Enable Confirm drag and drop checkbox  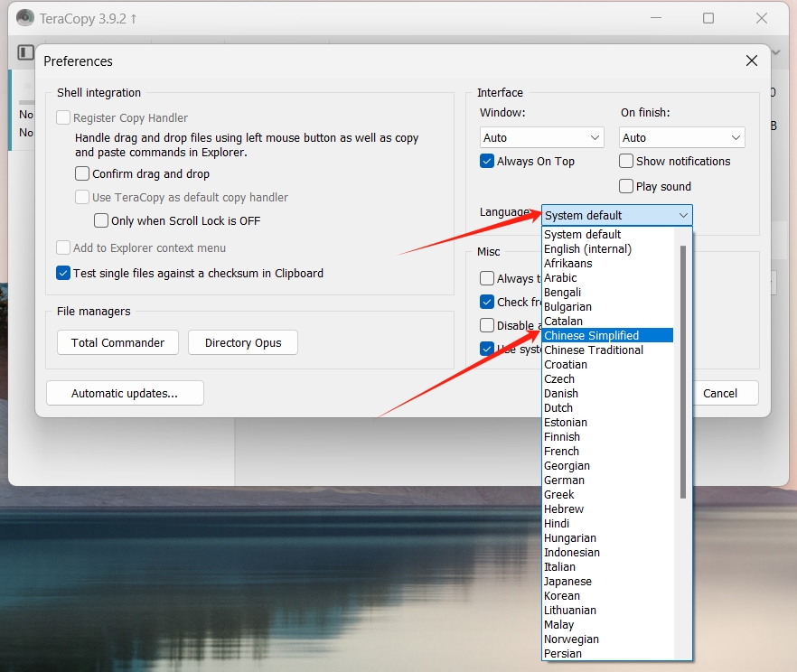82,173
